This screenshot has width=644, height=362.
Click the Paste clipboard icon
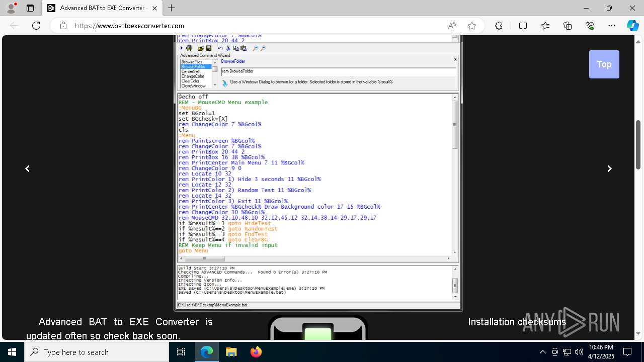click(244, 48)
